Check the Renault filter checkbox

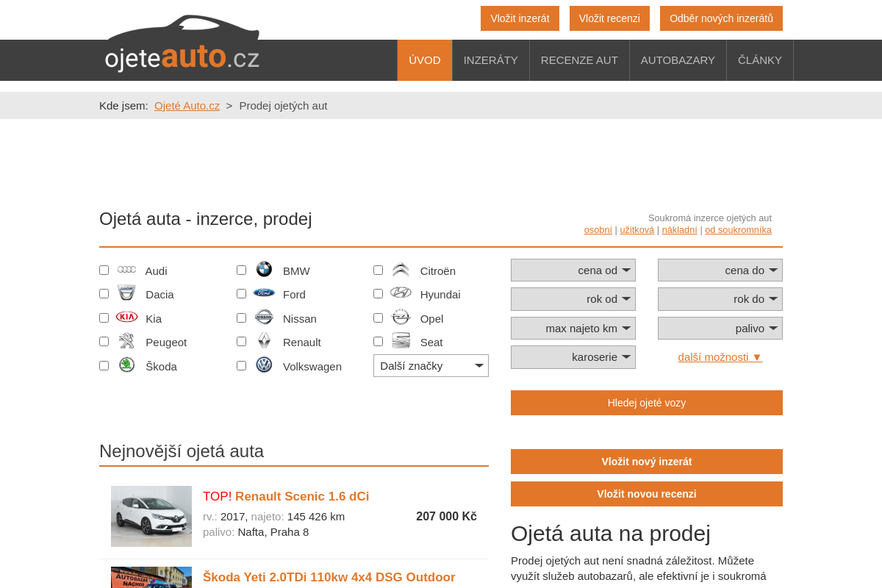[241, 340]
